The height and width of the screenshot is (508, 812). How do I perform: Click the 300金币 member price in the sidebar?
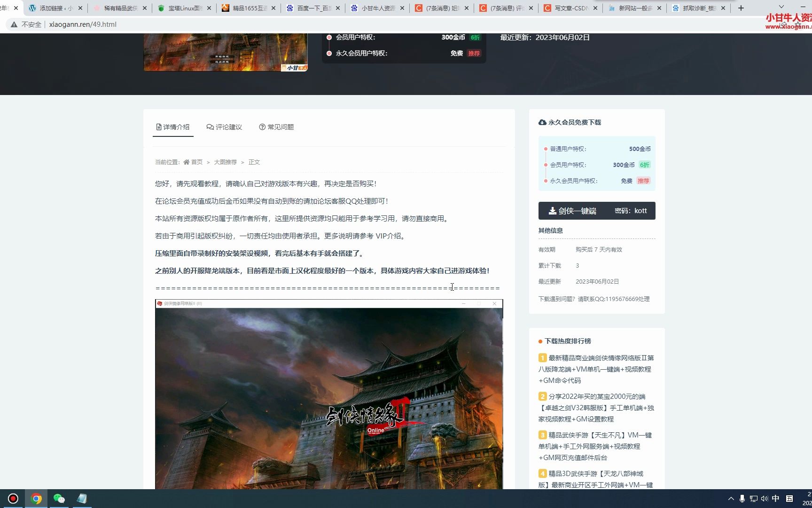pyautogui.click(x=624, y=165)
